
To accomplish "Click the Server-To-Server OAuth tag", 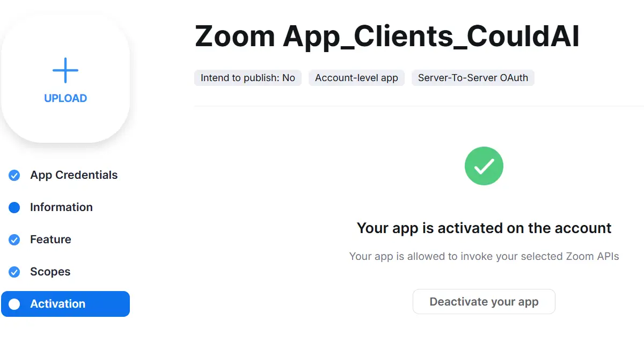I will (473, 78).
